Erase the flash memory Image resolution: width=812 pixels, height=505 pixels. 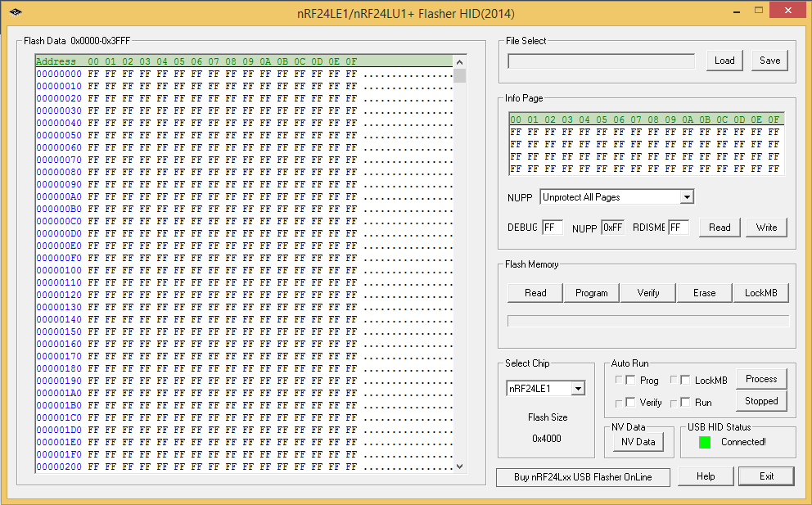(704, 292)
